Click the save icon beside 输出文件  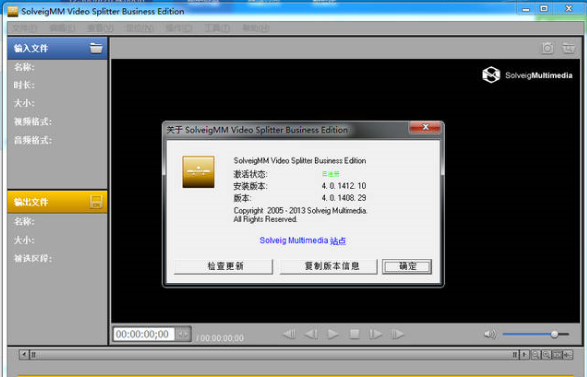tap(96, 202)
